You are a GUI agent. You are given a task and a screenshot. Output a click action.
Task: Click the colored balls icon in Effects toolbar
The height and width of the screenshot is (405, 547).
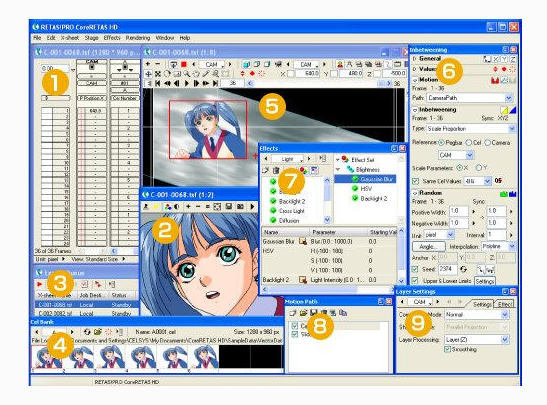click(x=304, y=170)
